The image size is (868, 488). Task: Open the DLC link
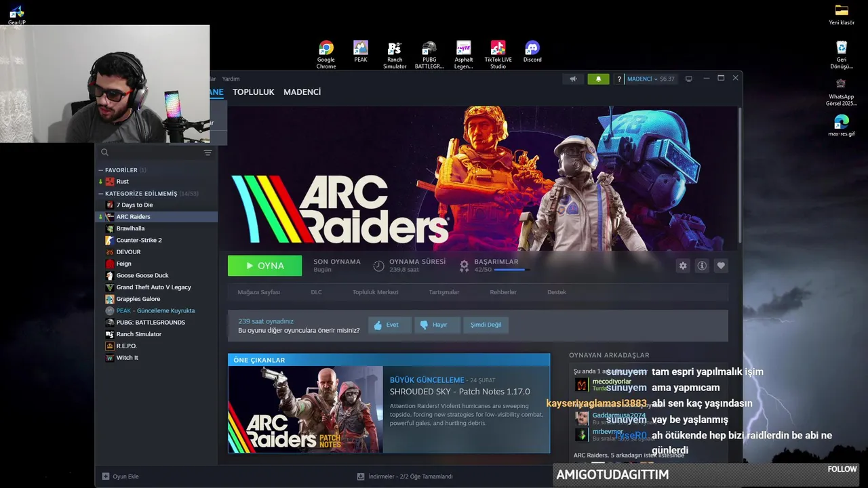tap(316, 292)
